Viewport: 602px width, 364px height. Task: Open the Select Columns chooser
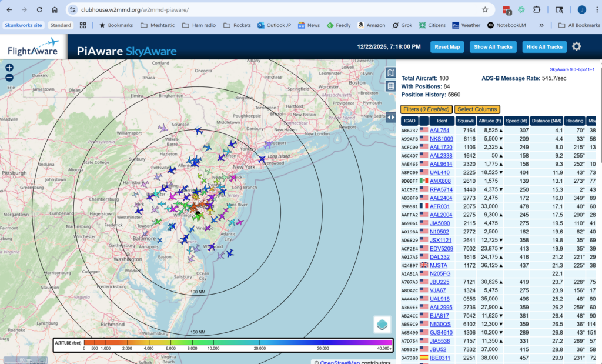(x=477, y=109)
